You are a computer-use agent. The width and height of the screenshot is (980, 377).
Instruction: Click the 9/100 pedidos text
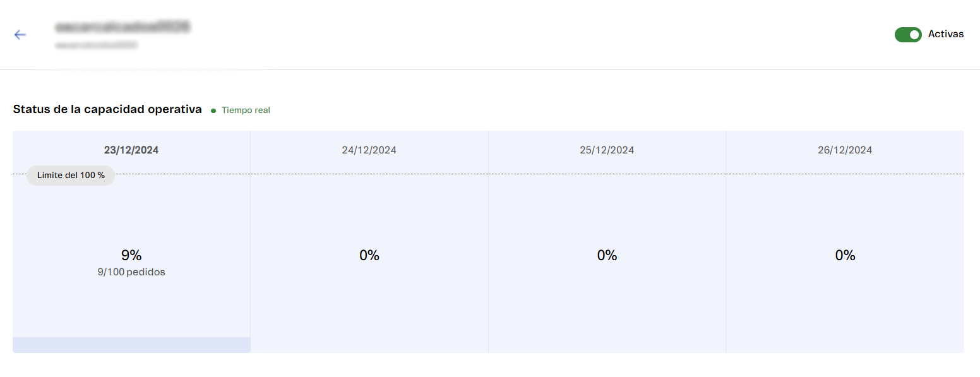131,272
